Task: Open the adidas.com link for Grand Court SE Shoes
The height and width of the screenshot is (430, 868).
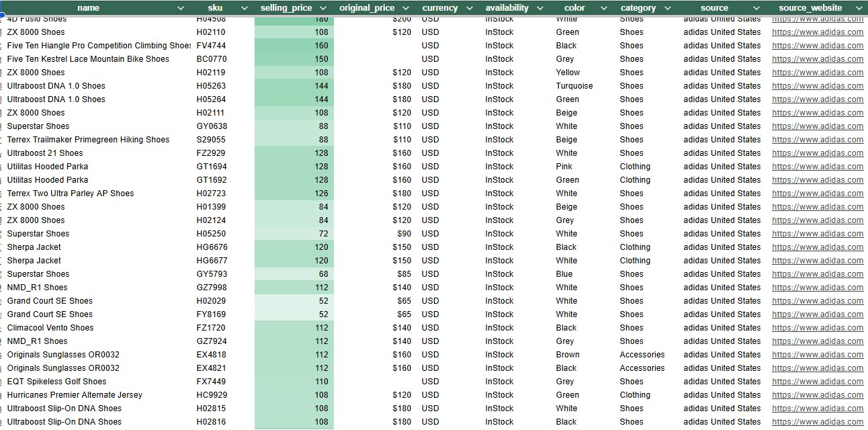Action: 817,300
